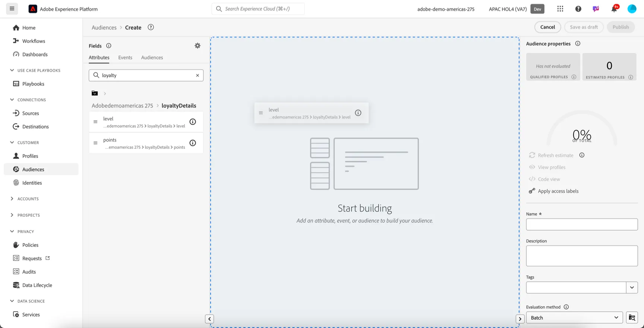Open the hamburger navigation menu

click(12, 9)
